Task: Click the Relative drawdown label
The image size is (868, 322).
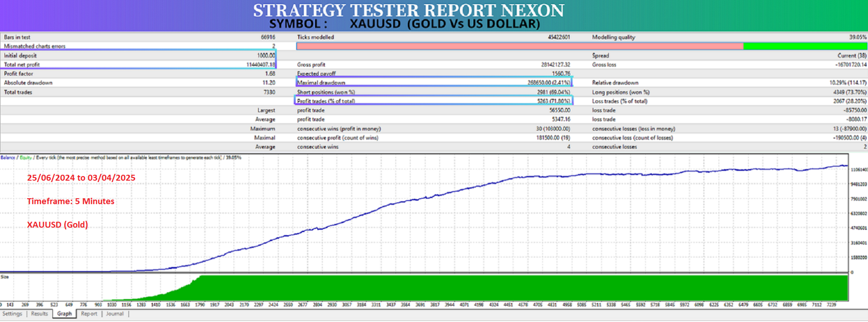Action: [615, 83]
